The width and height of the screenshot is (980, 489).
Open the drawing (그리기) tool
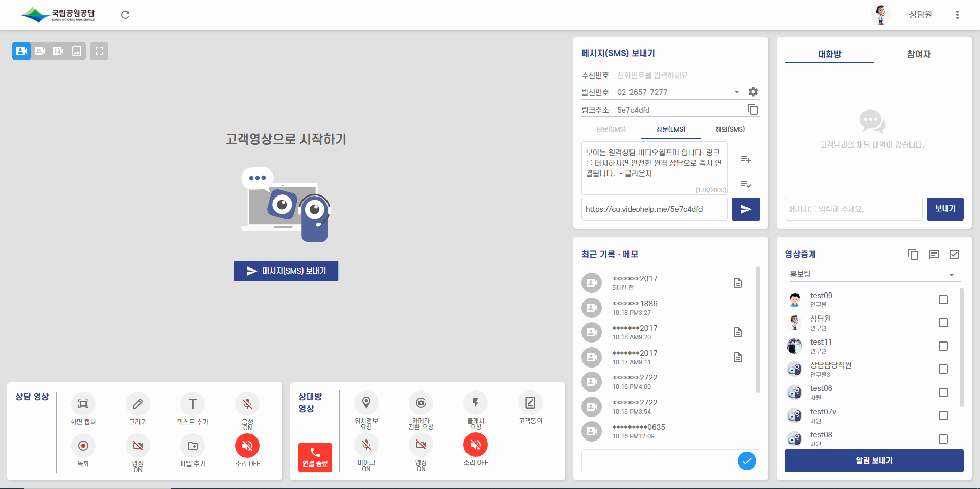tap(137, 403)
